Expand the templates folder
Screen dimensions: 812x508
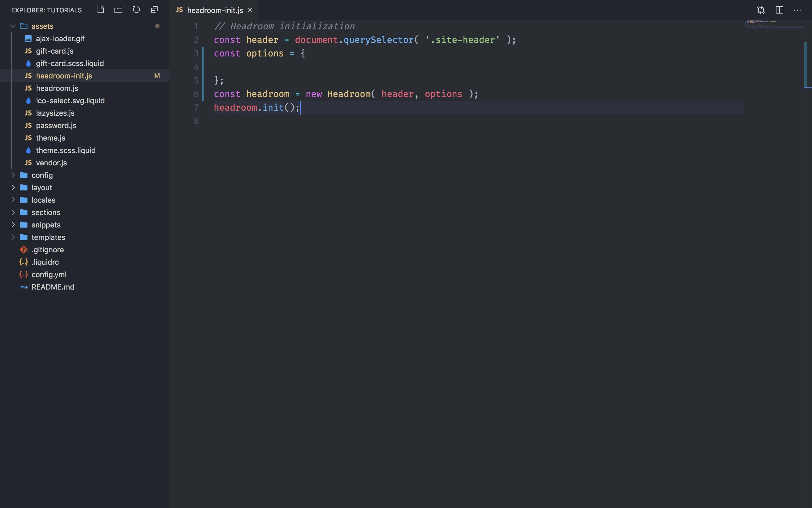[13, 237]
